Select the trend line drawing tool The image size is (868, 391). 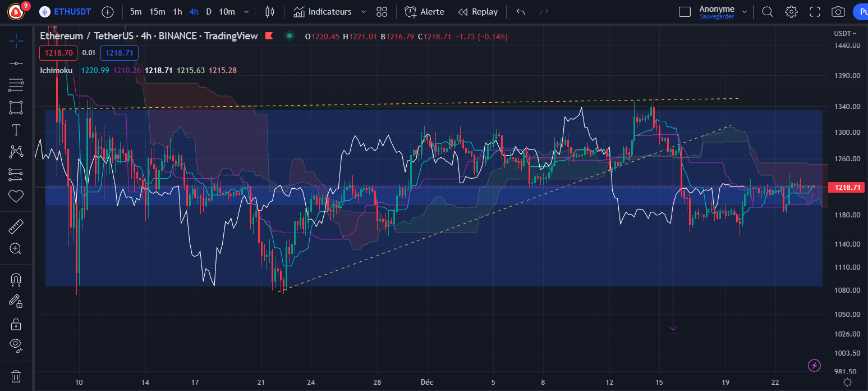(x=16, y=63)
